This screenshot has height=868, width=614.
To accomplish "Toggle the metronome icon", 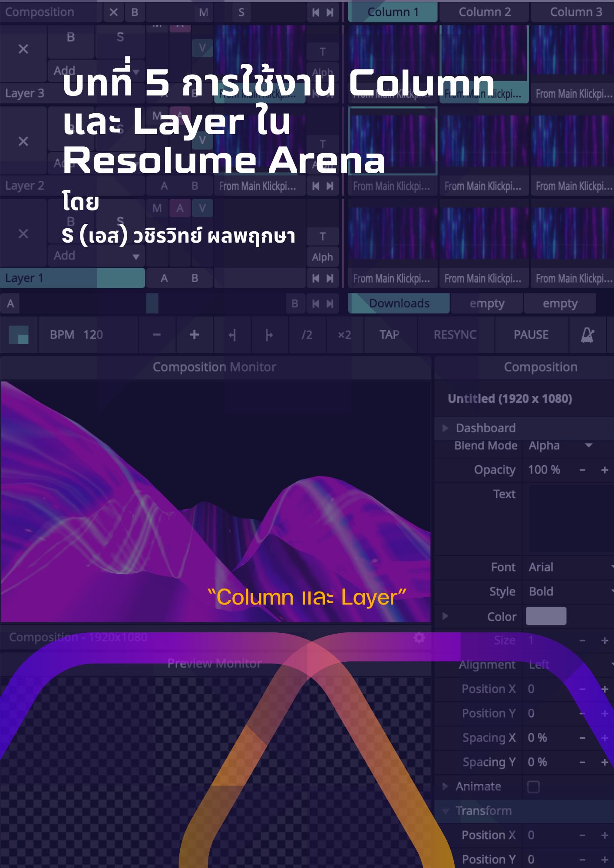I will pyautogui.click(x=588, y=335).
